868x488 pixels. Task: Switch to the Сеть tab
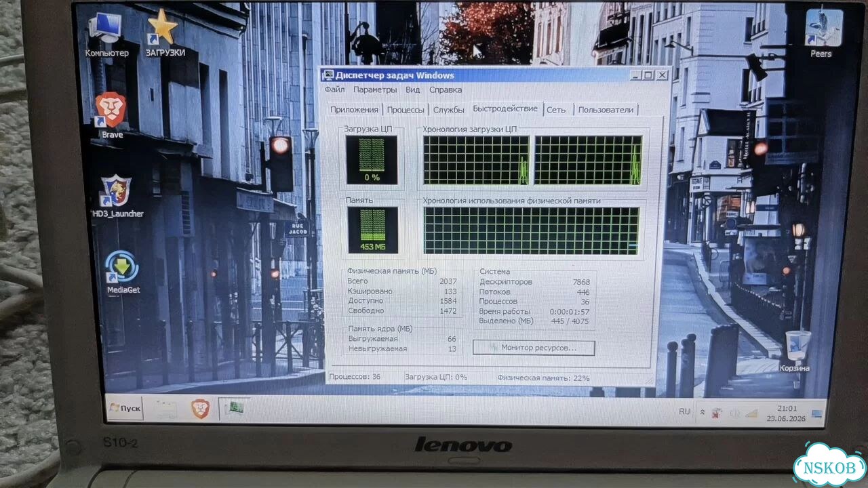coord(556,110)
